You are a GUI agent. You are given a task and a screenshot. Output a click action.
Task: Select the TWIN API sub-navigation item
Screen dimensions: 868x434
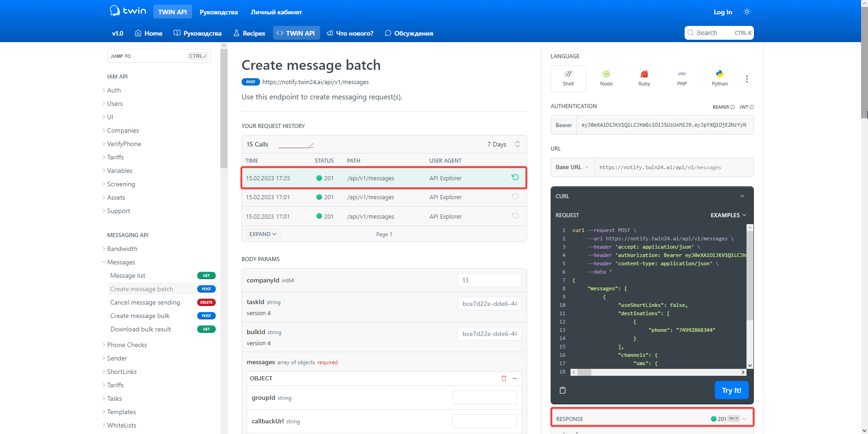pos(296,33)
